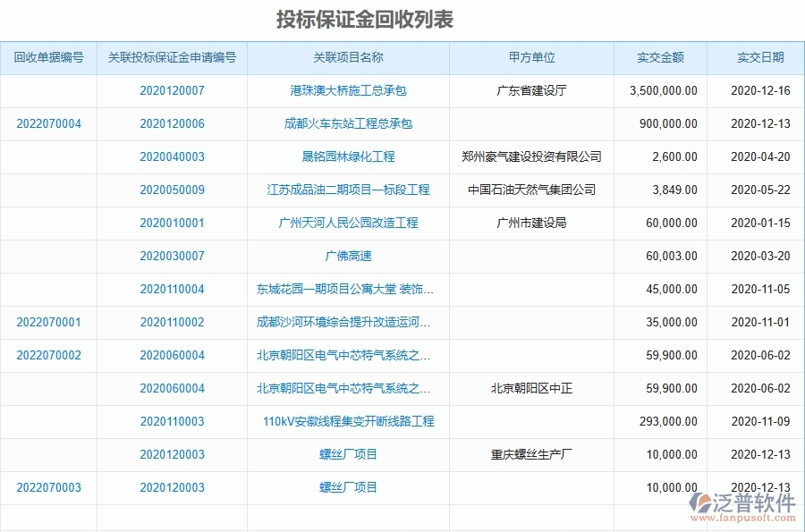This screenshot has height=532, width=805.
Task: Open project 成都火车东站工程总承包
Action: coord(348,124)
